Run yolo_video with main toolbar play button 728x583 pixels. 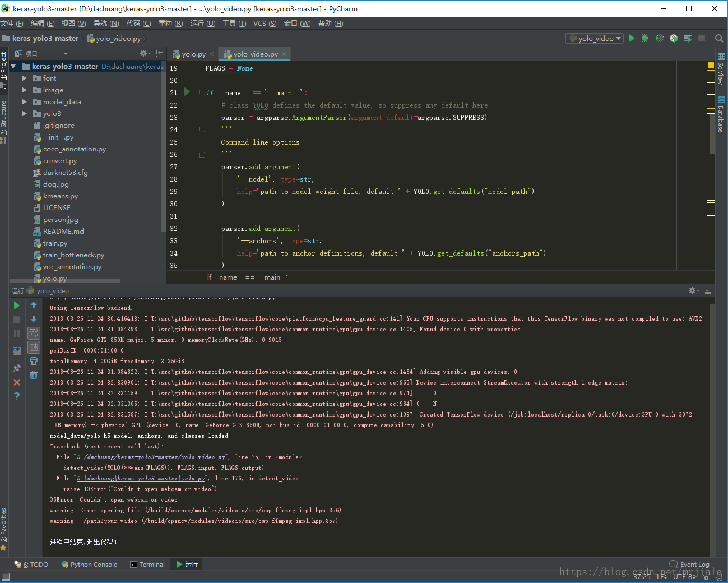click(632, 38)
